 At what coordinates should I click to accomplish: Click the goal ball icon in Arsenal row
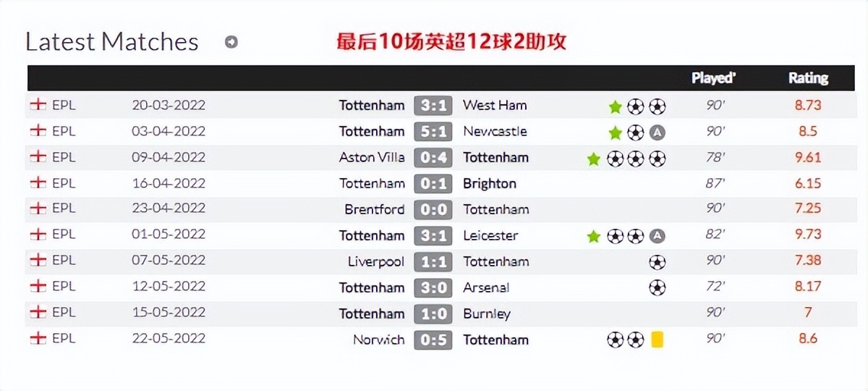pyautogui.click(x=657, y=288)
